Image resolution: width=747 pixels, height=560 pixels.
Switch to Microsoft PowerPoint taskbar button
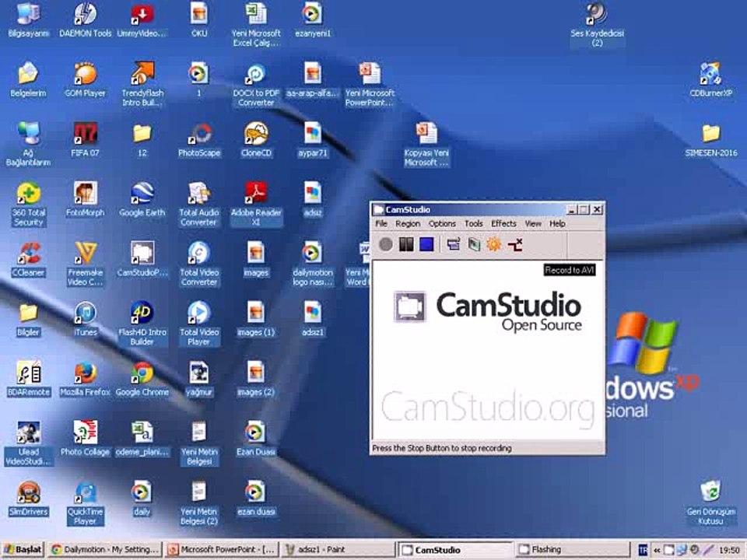pos(222,550)
